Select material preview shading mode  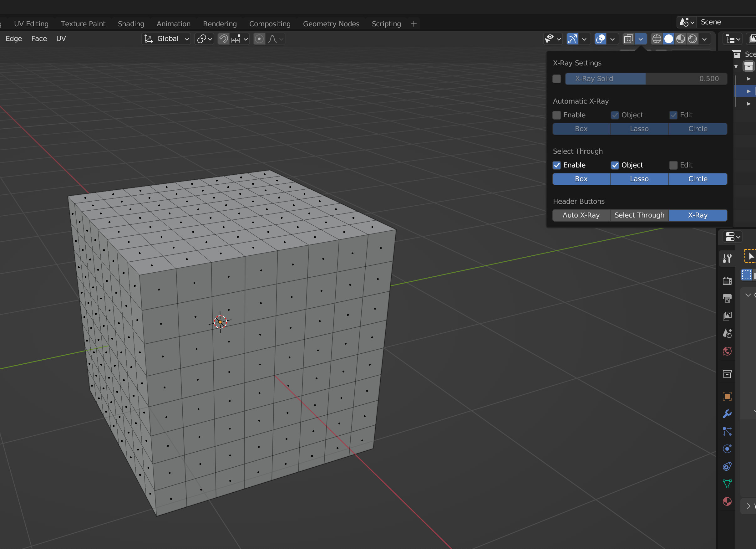click(x=680, y=39)
